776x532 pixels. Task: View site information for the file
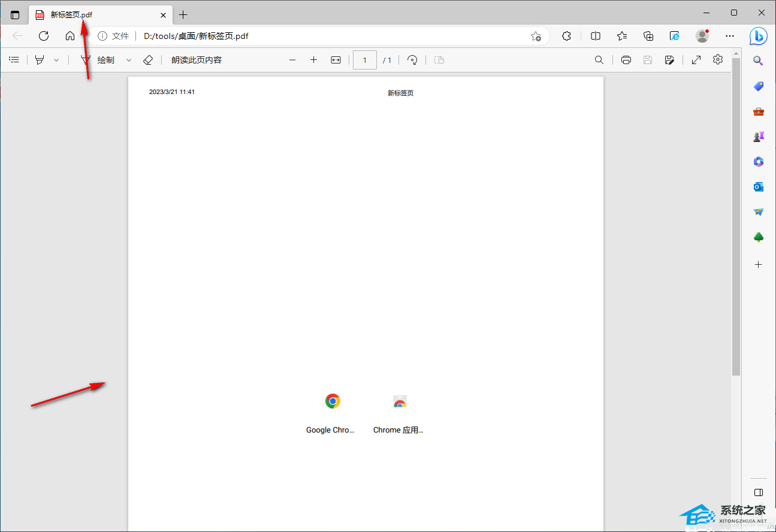113,36
